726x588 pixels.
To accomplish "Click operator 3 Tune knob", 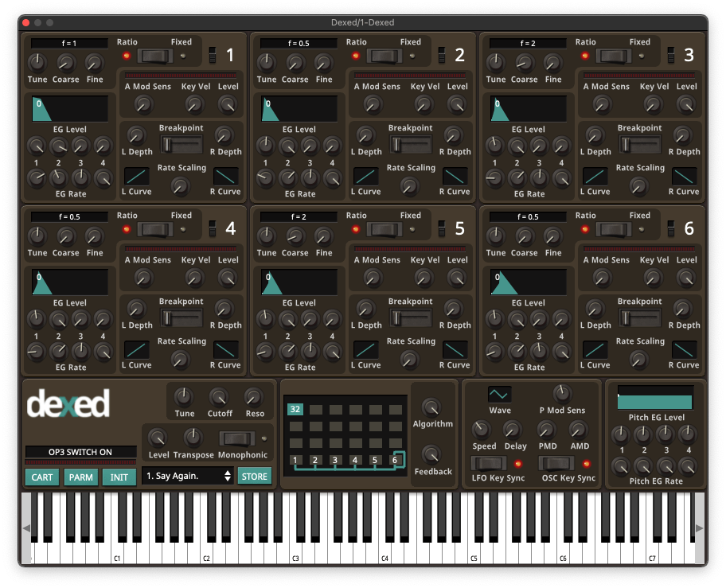I will [495, 62].
